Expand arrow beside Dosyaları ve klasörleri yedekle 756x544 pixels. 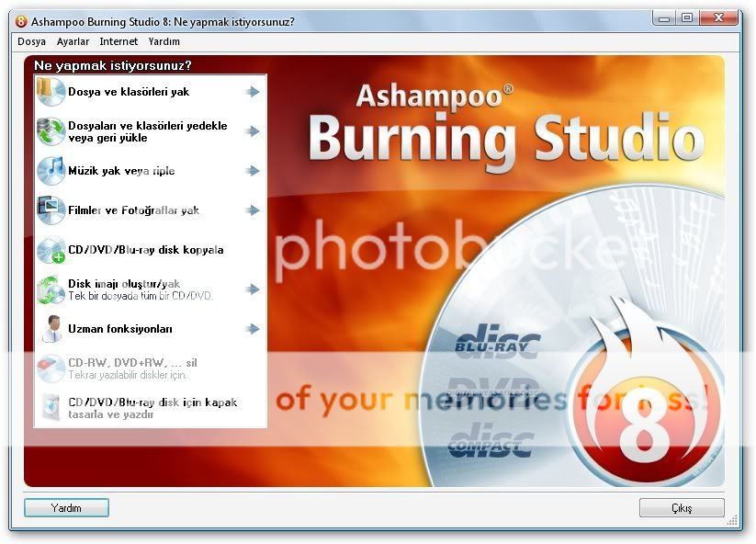[x=253, y=131]
